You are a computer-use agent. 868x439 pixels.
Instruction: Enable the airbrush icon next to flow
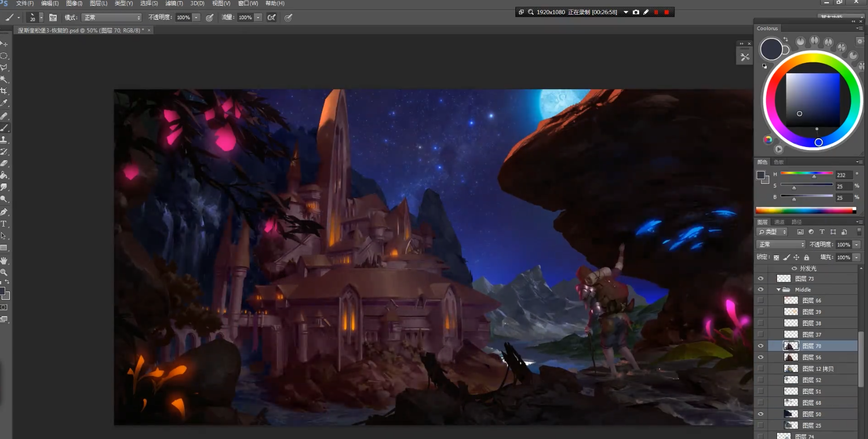pyautogui.click(x=271, y=18)
